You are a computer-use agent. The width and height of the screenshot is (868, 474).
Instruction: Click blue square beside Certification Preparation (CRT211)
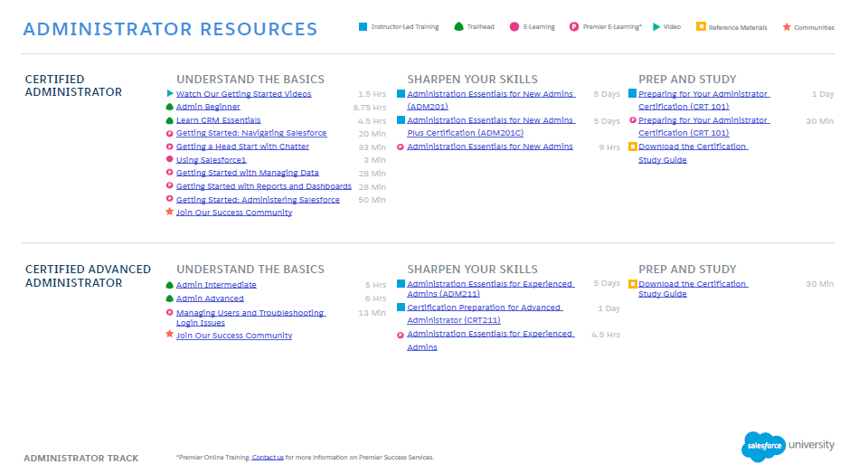[x=401, y=307]
